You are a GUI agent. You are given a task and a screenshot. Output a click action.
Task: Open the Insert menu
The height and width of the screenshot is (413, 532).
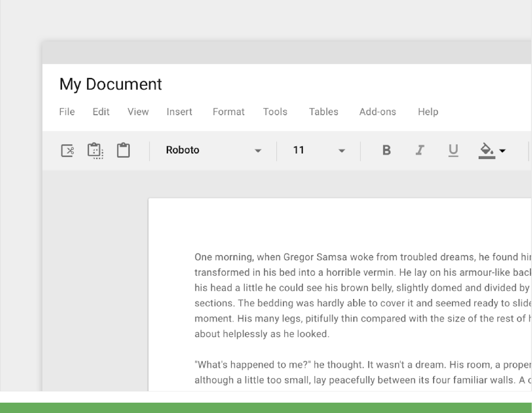point(179,112)
